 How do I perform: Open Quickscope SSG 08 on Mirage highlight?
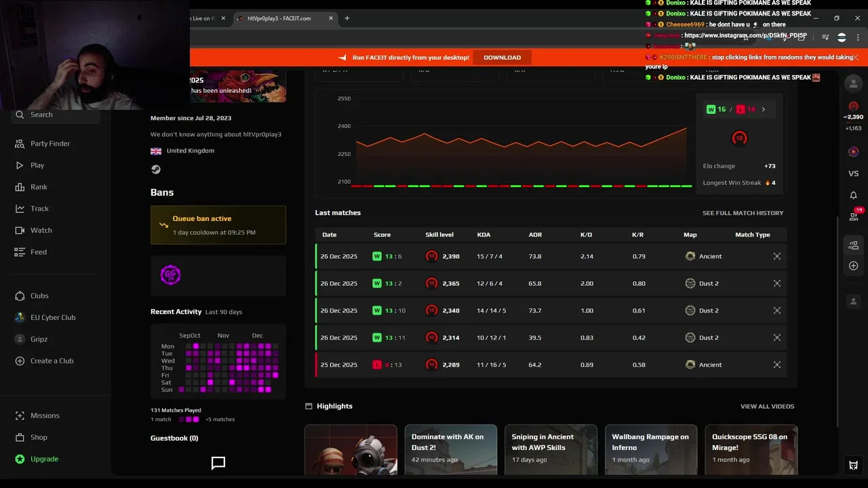[751, 449]
